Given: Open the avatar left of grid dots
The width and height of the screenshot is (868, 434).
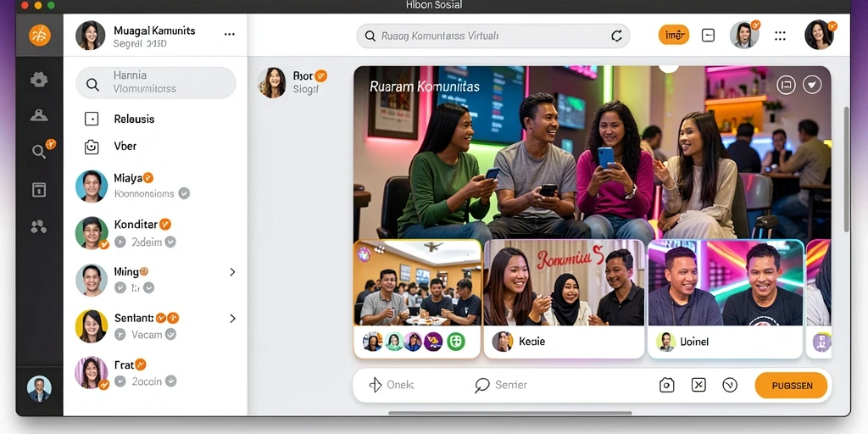Looking at the screenshot, I should point(743,35).
